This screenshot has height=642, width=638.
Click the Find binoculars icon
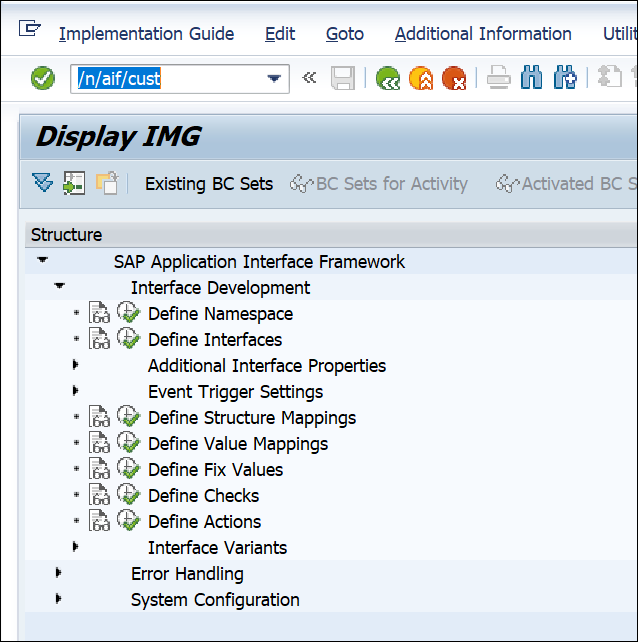pos(532,77)
